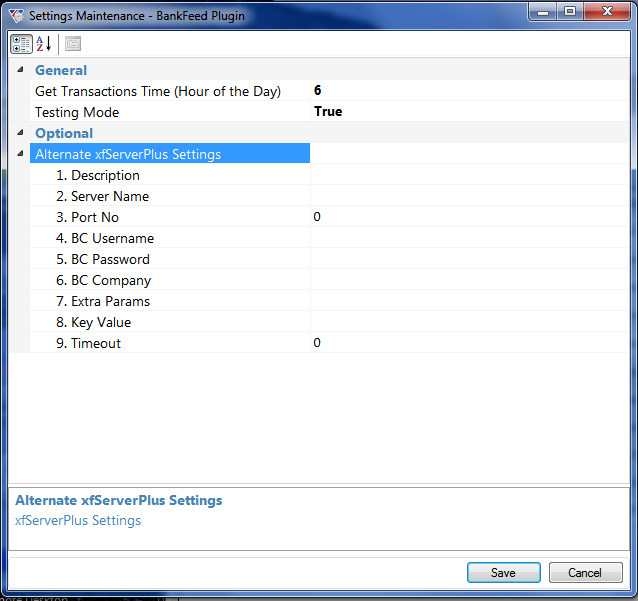Screen dimensions: 638x601
Task: Click the General category heading
Action: (x=61, y=70)
